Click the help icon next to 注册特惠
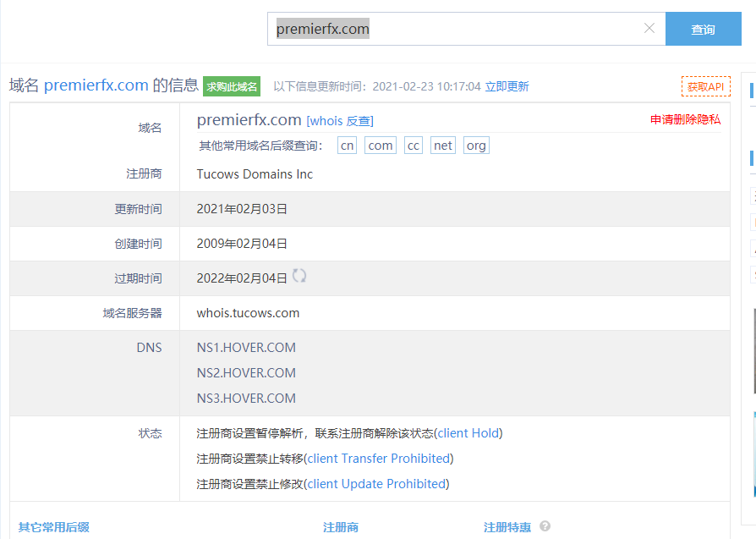Image resolution: width=756 pixels, height=539 pixels. [x=545, y=526]
